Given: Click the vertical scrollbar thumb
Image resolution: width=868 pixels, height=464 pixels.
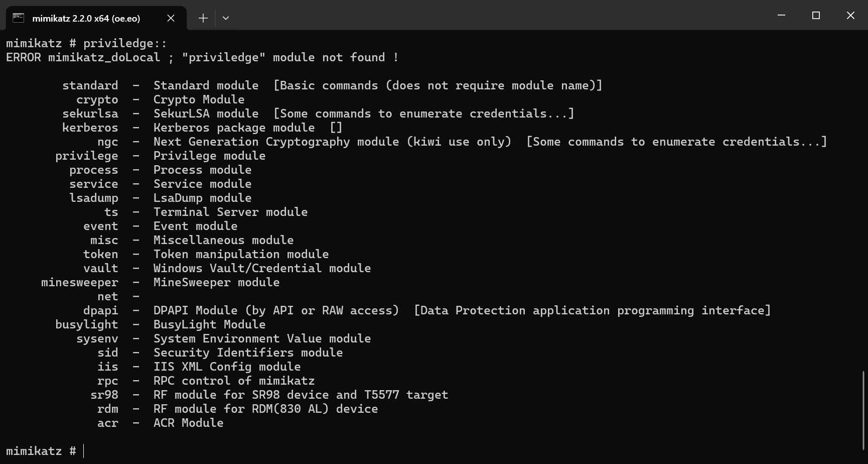Looking at the screenshot, I should pos(863,409).
